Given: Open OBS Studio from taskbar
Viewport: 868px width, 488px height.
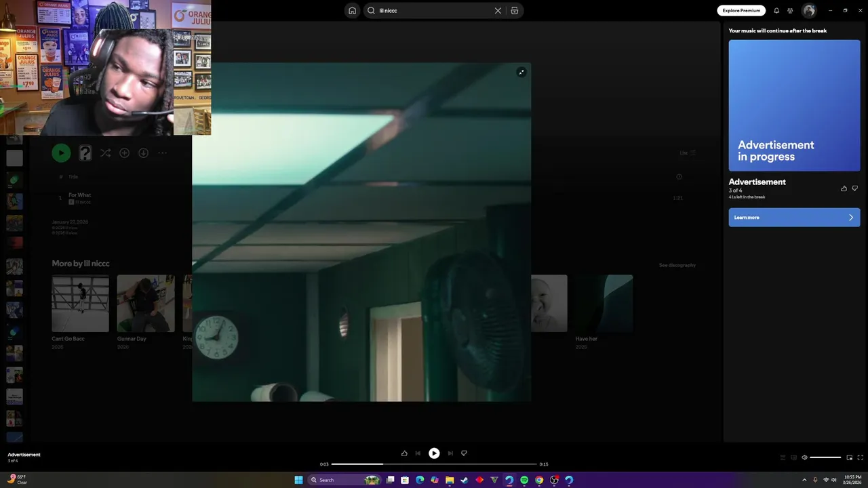Looking at the screenshot, I should click(x=554, y=480).
